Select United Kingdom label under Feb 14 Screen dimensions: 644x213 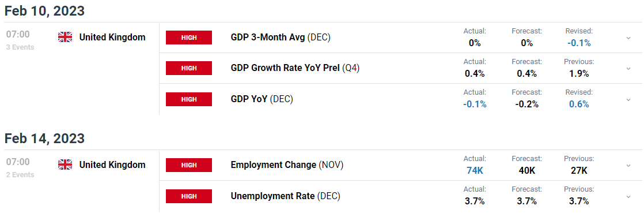tap(112, 165)
